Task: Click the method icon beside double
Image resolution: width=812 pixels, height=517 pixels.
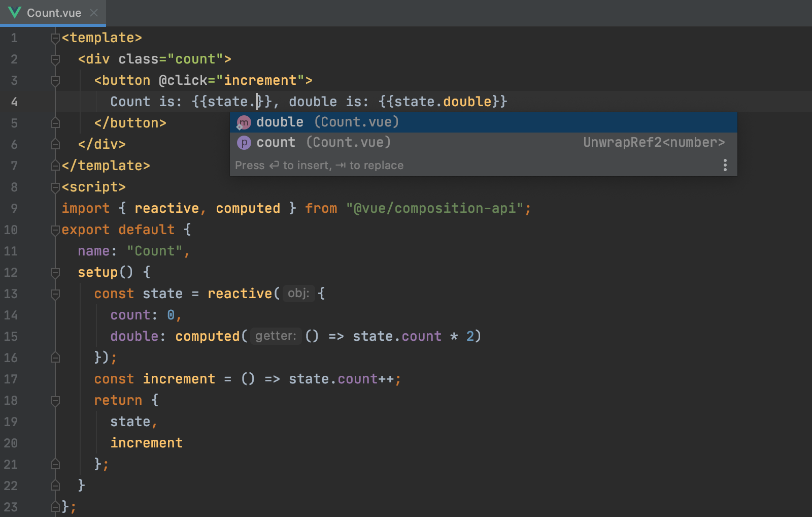Action: click(244, 122)
